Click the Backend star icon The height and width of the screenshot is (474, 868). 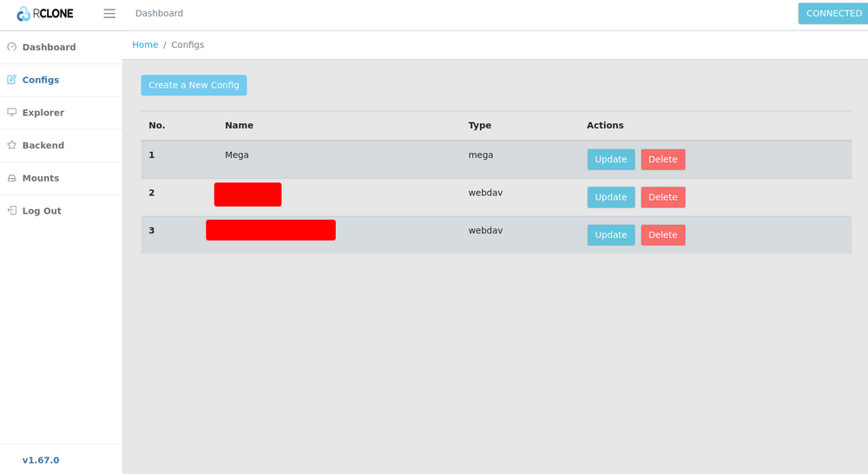pos(11,145)
